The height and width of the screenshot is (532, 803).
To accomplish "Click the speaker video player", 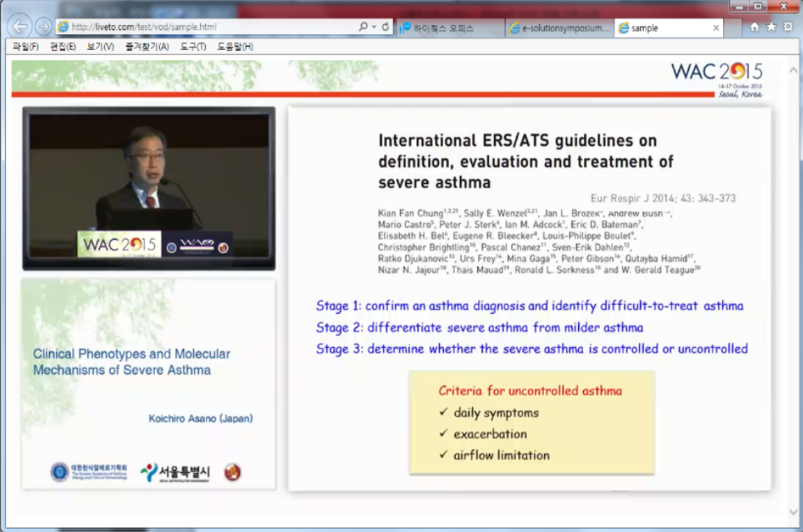I will pyautogui.click(x=148, y=187).
